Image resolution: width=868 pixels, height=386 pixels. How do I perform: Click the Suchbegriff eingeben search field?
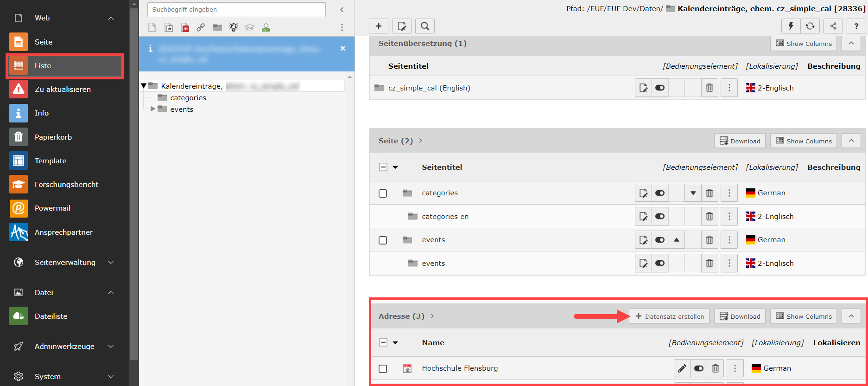tap(236, 9)
